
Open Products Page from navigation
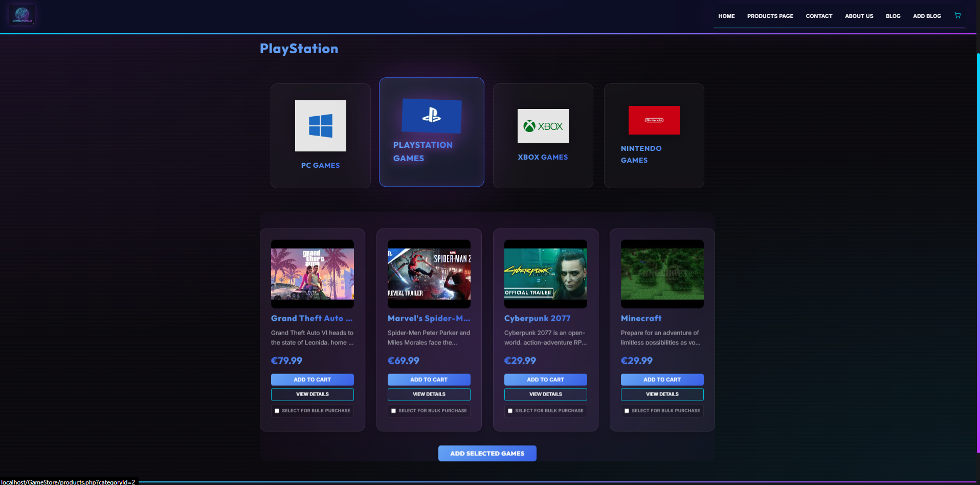coord(770,16)
